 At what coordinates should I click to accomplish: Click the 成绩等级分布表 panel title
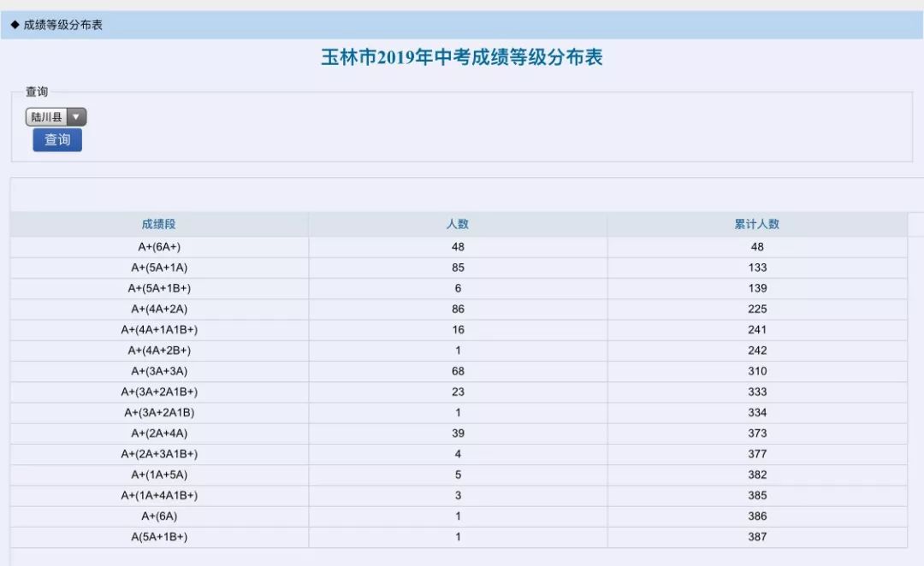[63, 25]
